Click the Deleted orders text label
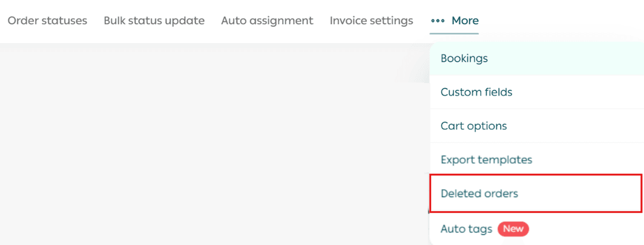This screenshot has width=644, height=245. [x=479, y=194]
